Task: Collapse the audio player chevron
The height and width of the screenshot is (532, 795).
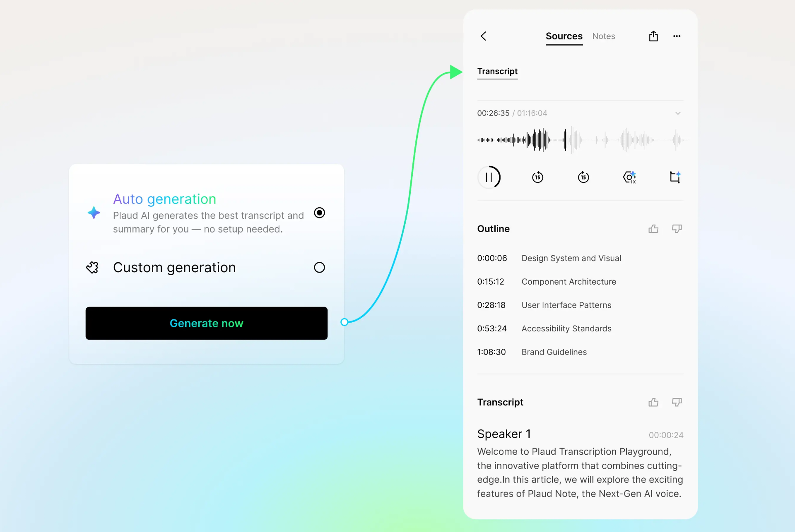Action: (678, 113)
